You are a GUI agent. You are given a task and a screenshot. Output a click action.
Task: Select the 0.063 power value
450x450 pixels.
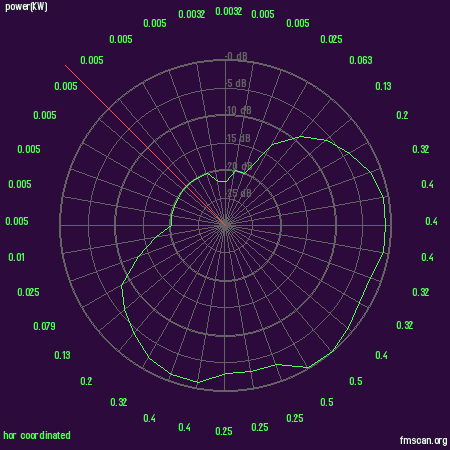pyautogui.click(x=361, y=60)
